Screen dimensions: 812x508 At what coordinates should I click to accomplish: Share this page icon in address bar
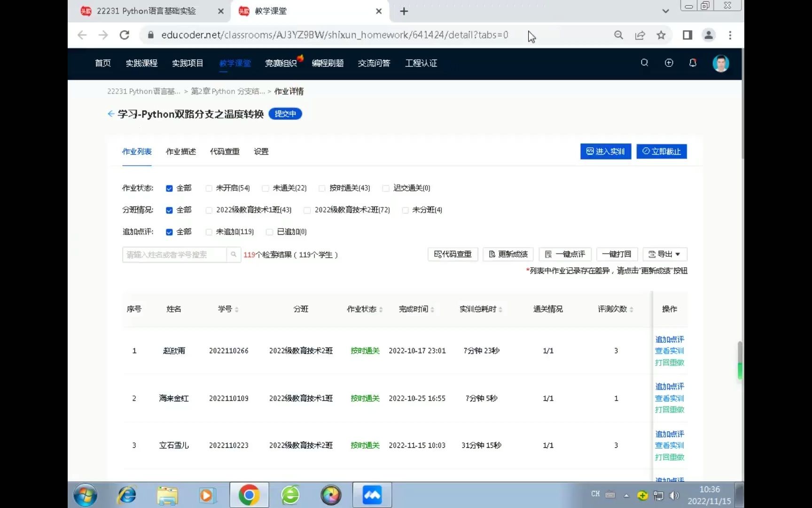click(x=640, y=35)
